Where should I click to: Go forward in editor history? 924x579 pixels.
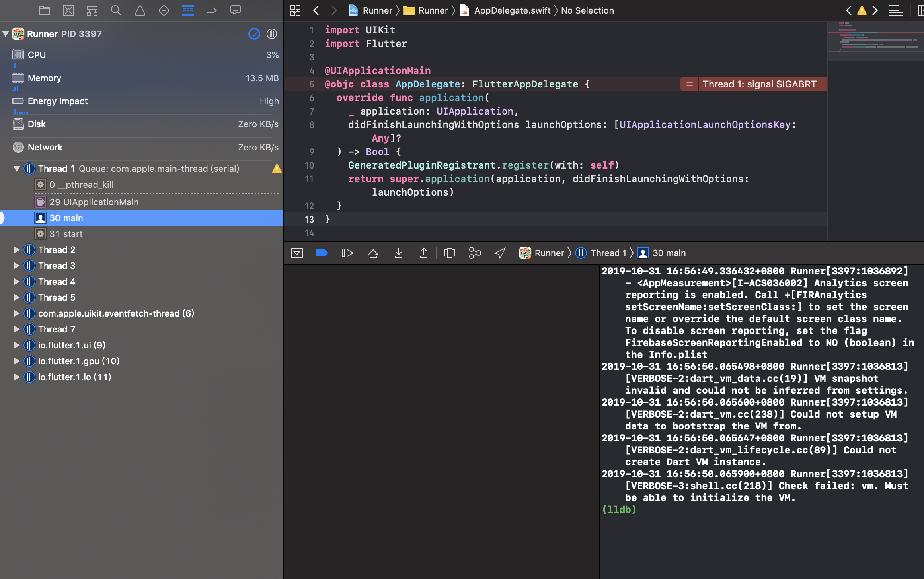click(x=334, y=10)
